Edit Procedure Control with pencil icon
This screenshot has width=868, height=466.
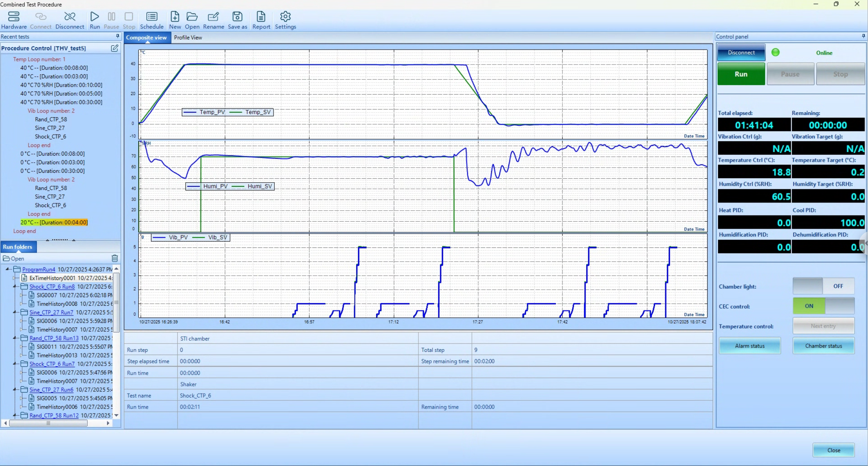coord(115,48)
